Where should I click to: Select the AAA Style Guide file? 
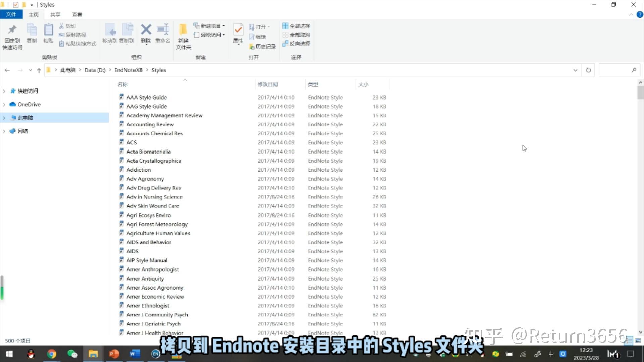147,97
